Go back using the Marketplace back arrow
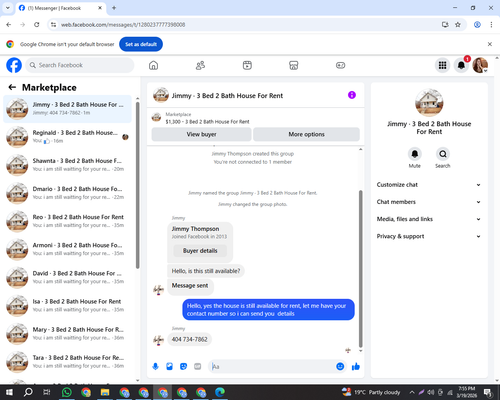The image size is (500, 400). coord(12,87)
